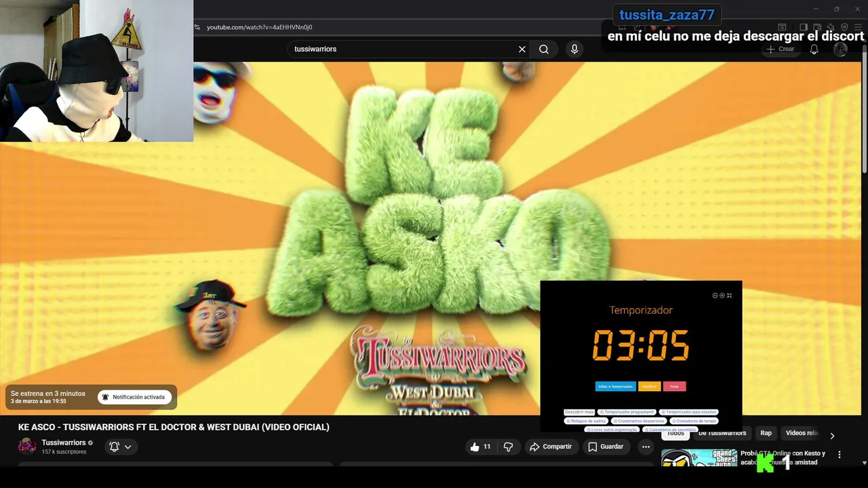Click the Crear create button
Screen dimensions: 868x488
point(780,49)
